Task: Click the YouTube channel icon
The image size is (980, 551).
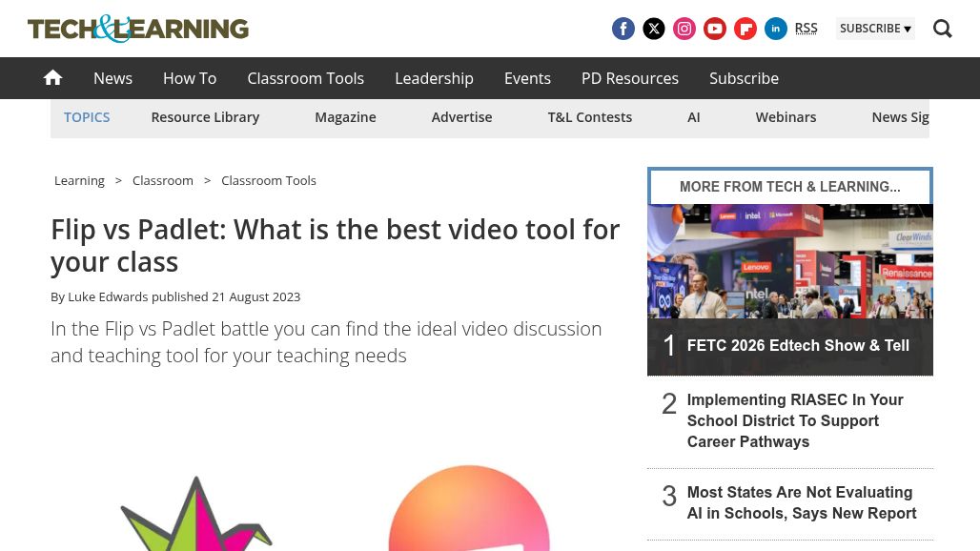Action: point(715,29)
